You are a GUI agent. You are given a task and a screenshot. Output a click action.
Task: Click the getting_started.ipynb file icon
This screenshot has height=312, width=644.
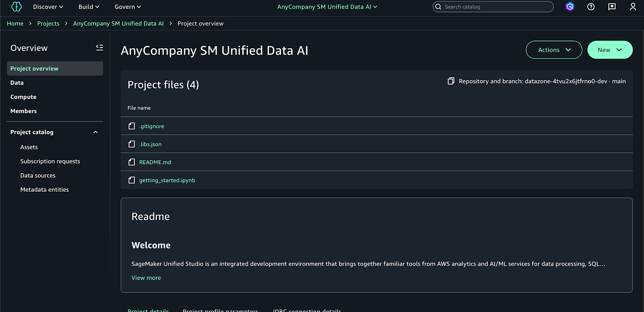(132, 180)
